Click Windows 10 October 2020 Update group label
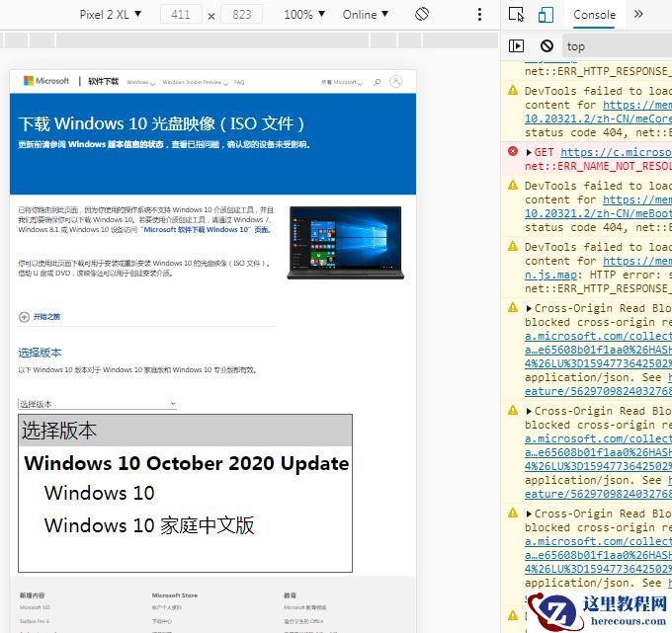Viewport: 672px width, 633px height. 187,463
